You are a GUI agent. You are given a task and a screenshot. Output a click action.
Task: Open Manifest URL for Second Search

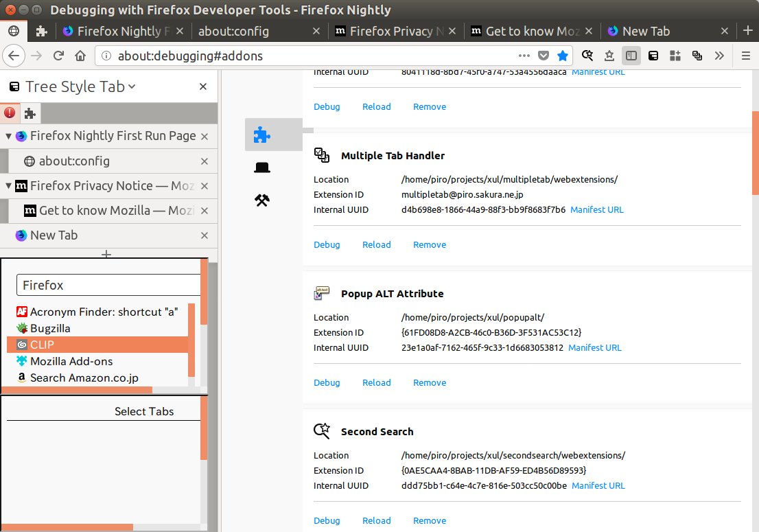click(x=598, y=485)
